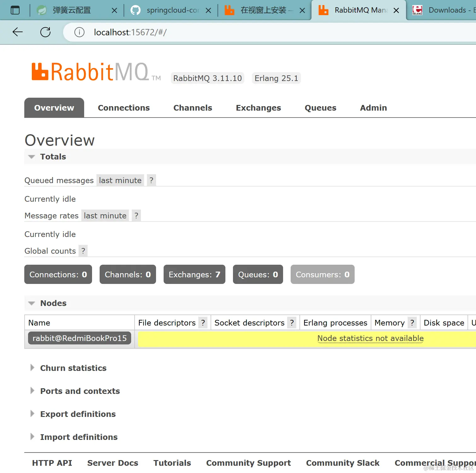
Task: Click Node statistics not available notice
Action: [x=370, y=338]
